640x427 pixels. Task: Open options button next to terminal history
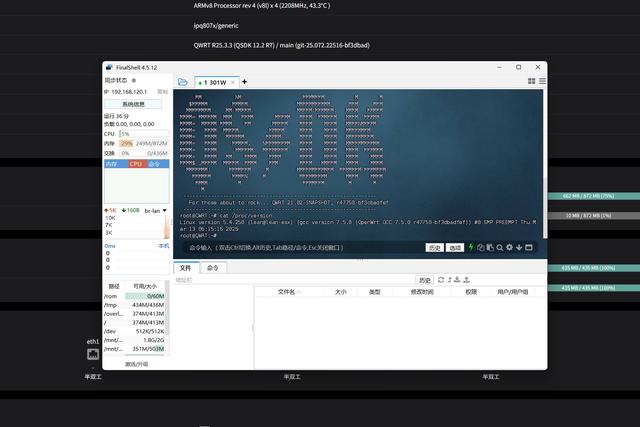point(455,248)
